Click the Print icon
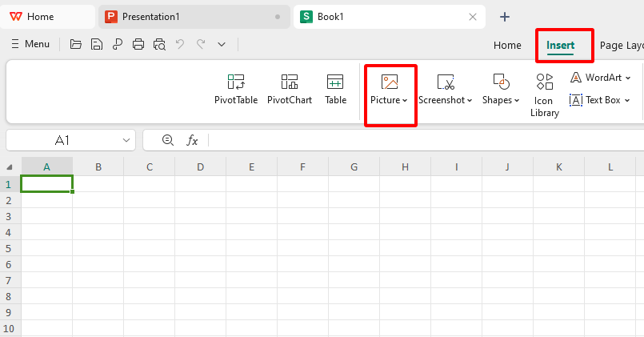The image size is (644, 337). click(138, 44)
